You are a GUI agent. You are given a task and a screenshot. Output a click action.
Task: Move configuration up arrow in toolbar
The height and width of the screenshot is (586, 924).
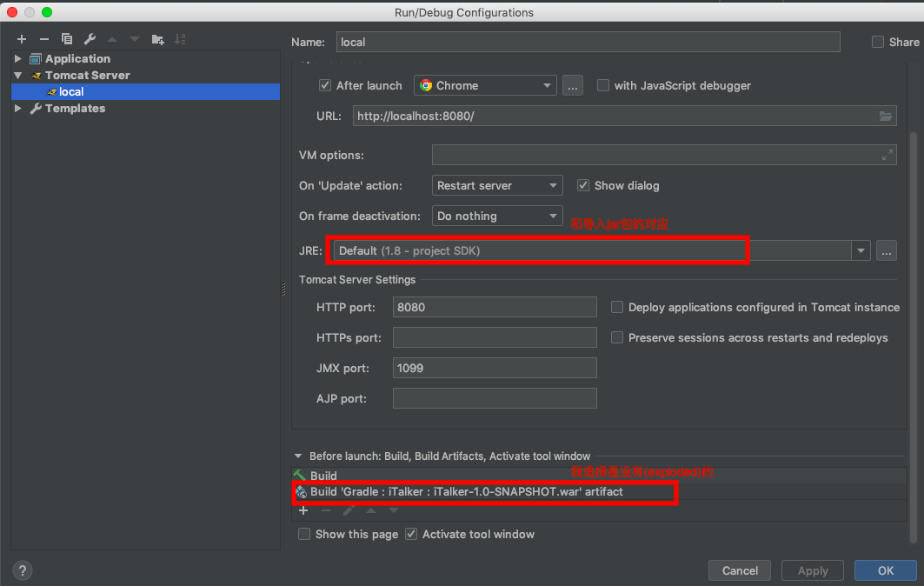pyautogui.click(x=112, y=39)
